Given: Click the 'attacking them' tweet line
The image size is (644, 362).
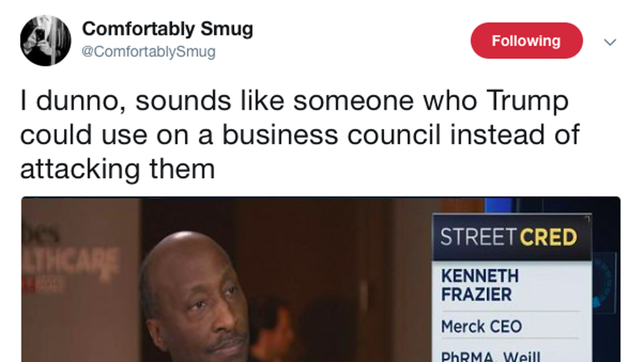Looking at the screenshot, I should (117, 169).
